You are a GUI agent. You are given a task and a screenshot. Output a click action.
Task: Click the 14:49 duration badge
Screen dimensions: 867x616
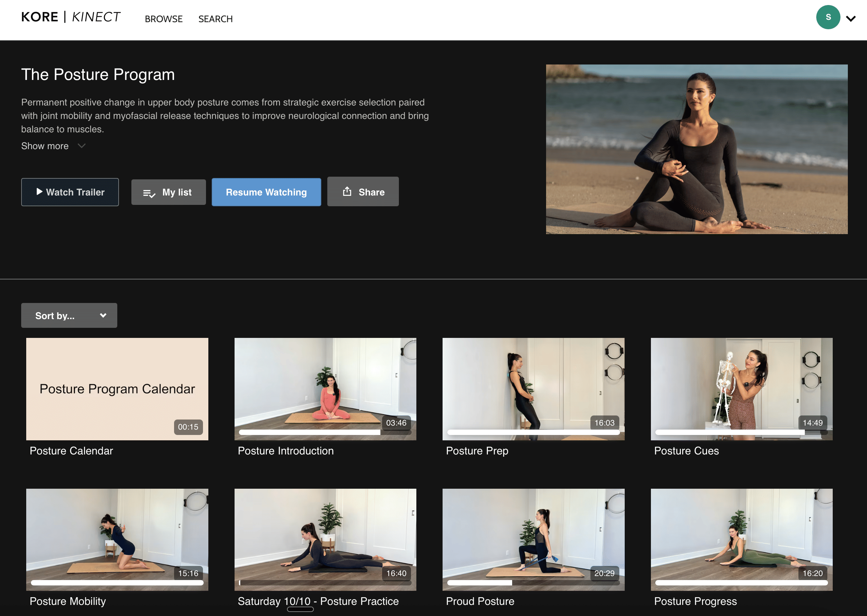coord(813,423)
